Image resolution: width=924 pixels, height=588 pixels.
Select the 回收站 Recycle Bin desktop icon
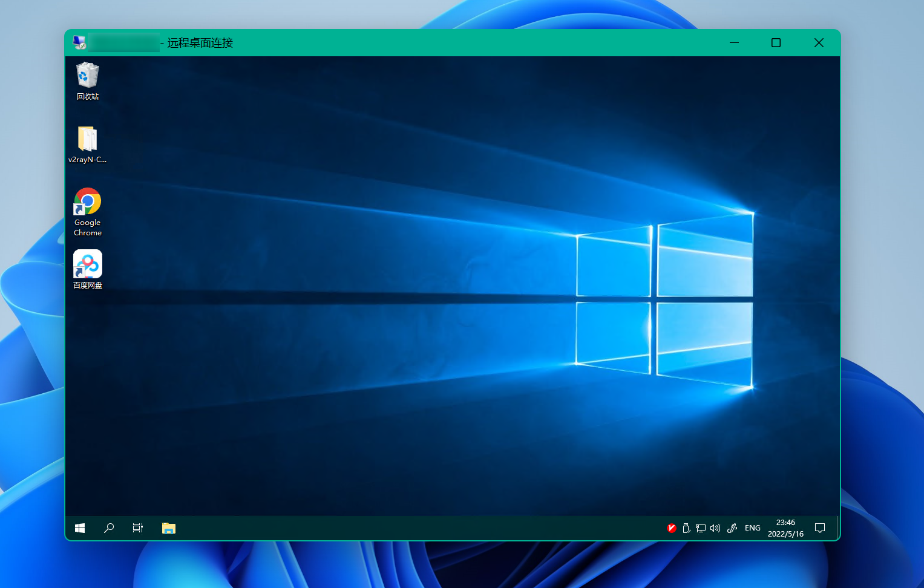pyautogui.click(x=88, y=81)
